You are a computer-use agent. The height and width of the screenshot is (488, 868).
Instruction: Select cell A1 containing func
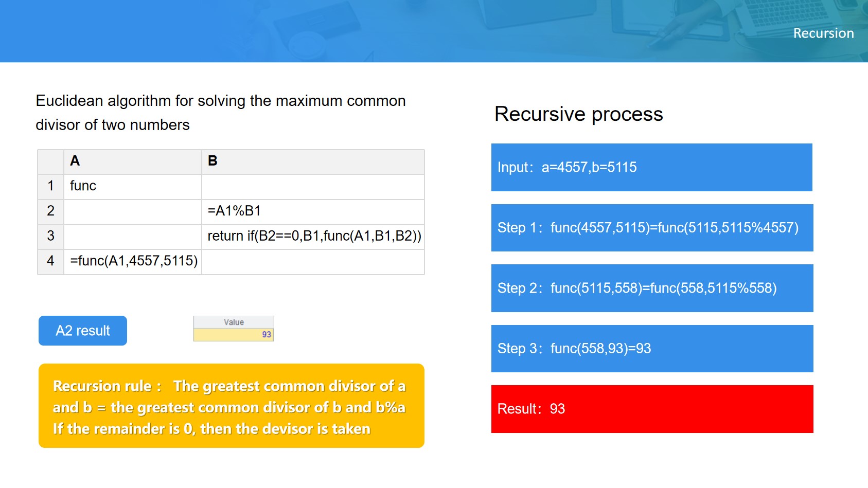click(x=132, y=186)
